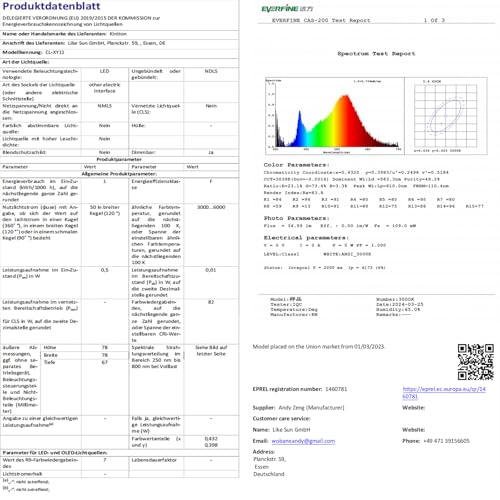Image resolution: width=500 pixels, height=500 pixels.
Task: Select the Energieeffizienzklasse label
Action: tap(156, 185)
